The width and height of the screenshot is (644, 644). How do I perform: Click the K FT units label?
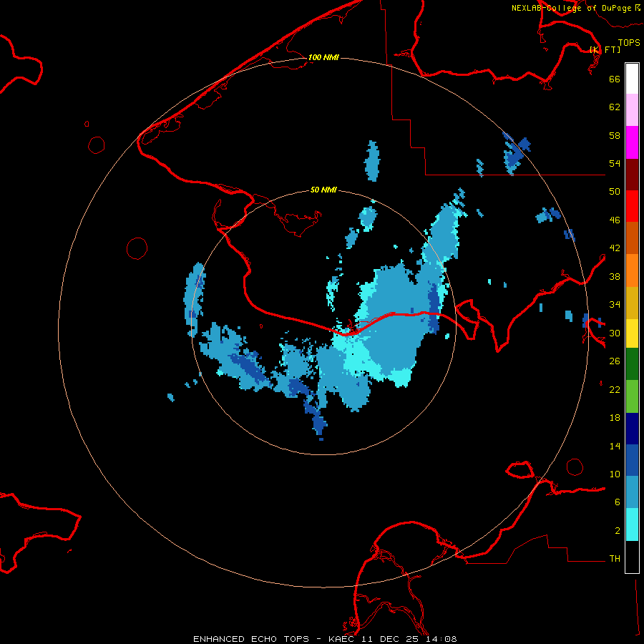click(x=605, y=49)
